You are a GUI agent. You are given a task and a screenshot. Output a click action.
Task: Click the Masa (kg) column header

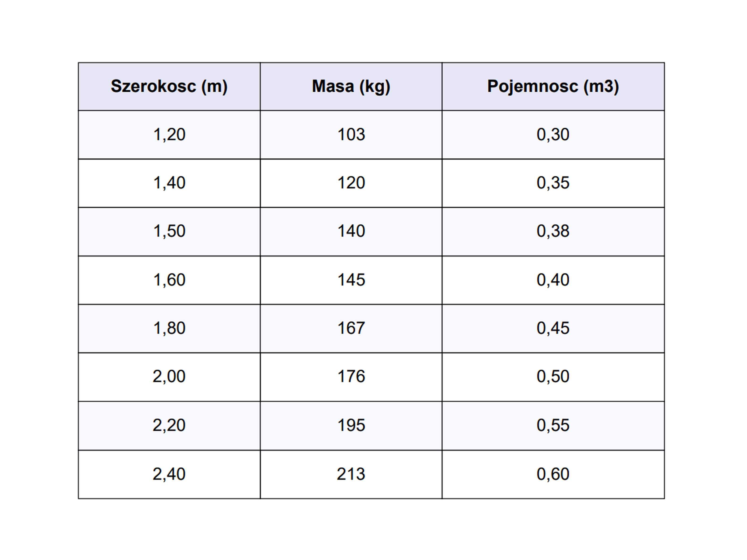[x=351, y=86]
